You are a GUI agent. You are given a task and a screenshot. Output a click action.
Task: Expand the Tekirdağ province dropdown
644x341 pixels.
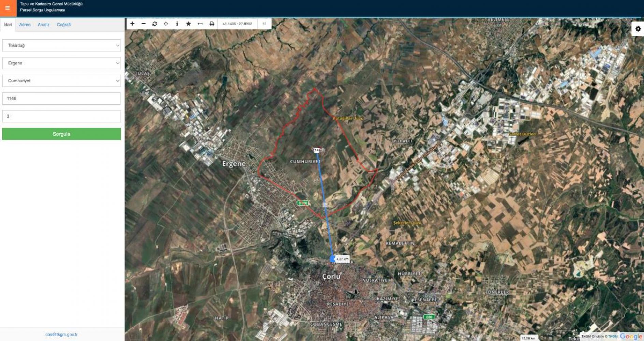click(61, 45)
